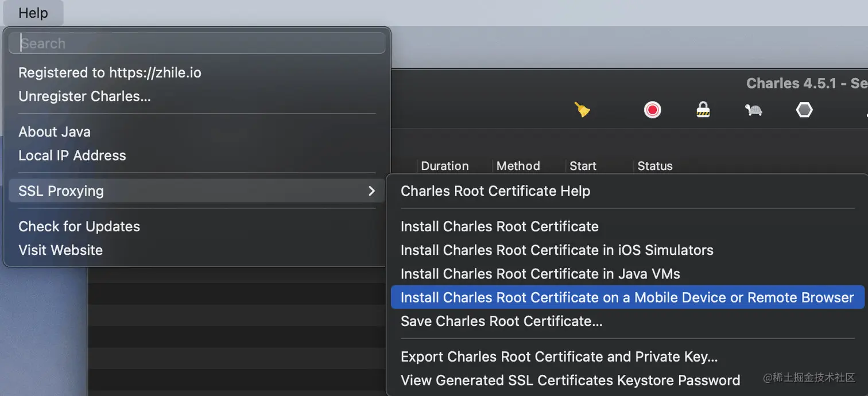Image resolution: width=868 pixels, height=396 pixels.
Task: Sort by the Status column header
Action: [654, 166]
